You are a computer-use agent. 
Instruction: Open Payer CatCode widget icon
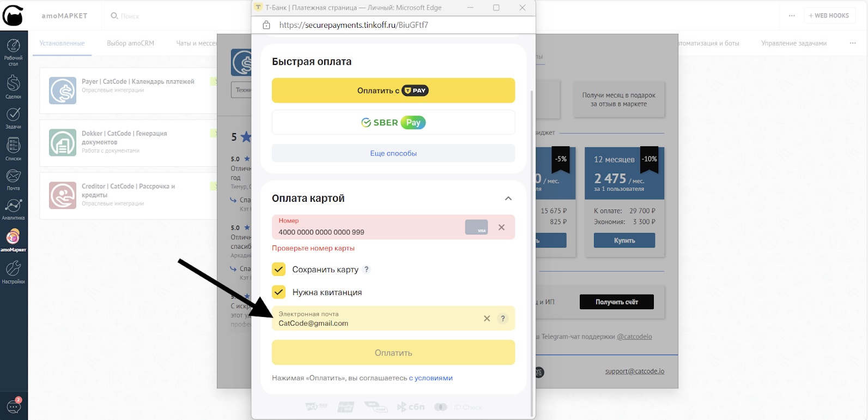(x=63, y=91)
